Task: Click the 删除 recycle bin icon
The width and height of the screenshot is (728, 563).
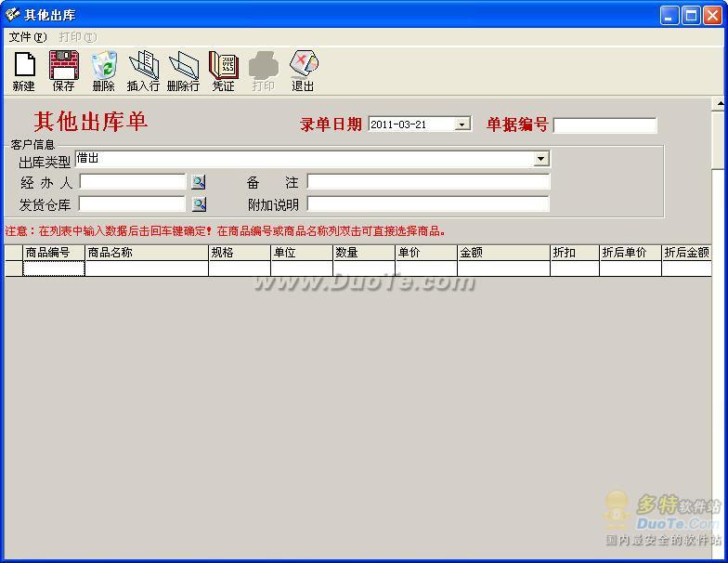Action: pos(104,72)
